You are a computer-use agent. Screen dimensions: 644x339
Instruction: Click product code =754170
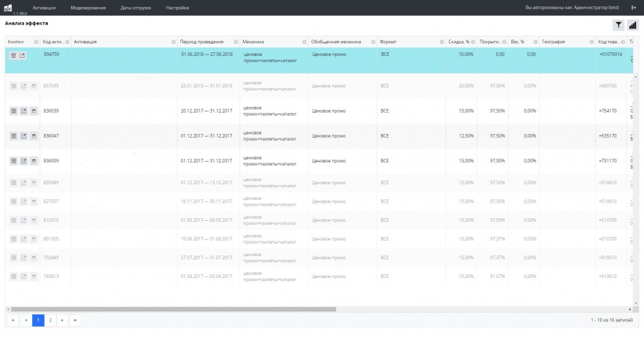pos(608,111)
